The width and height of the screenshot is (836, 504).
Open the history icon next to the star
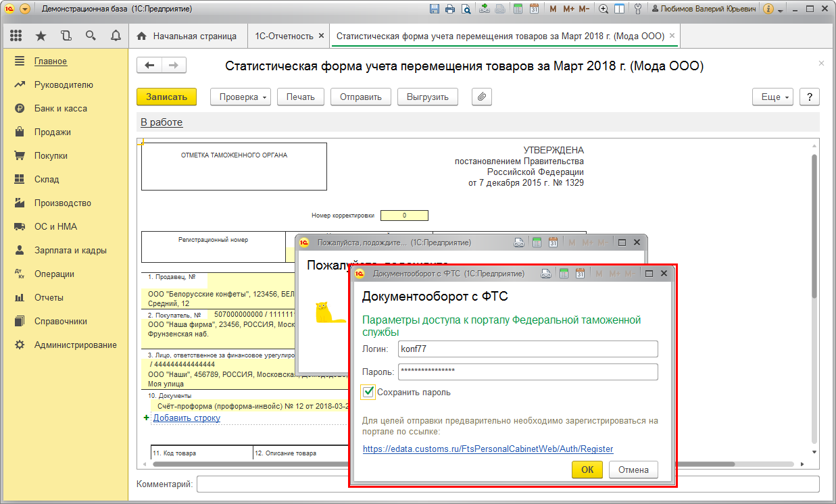(x=66, y=36)
